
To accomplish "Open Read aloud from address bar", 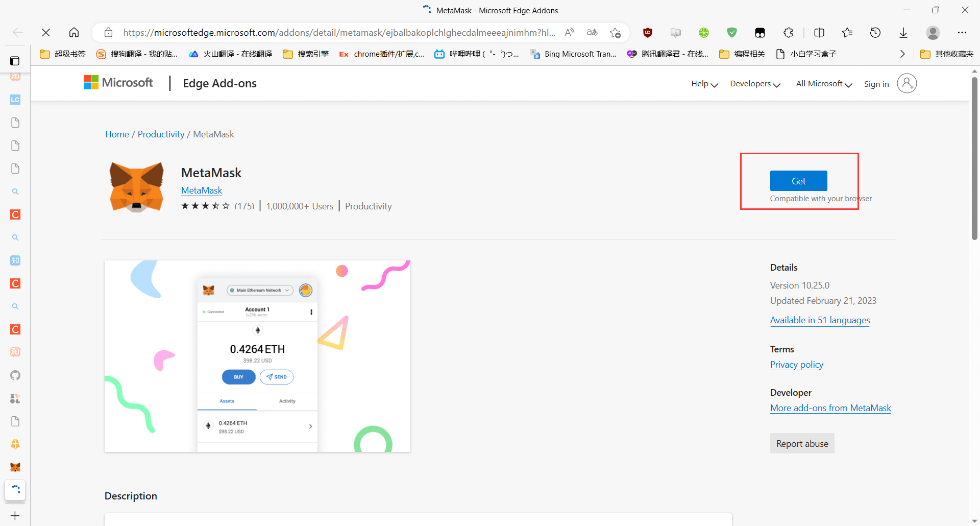I will [569, 33].
